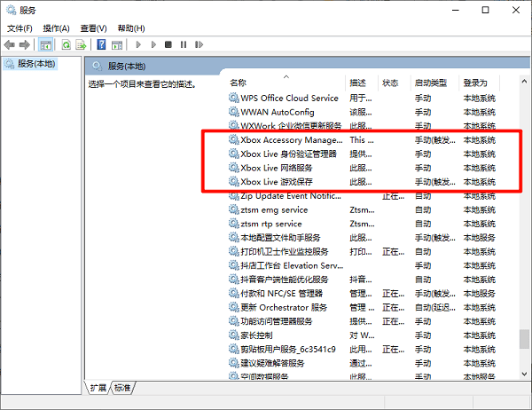Click the Export list toolbar icon
This screenshot has width=532, height=410.
click(81, 44)
